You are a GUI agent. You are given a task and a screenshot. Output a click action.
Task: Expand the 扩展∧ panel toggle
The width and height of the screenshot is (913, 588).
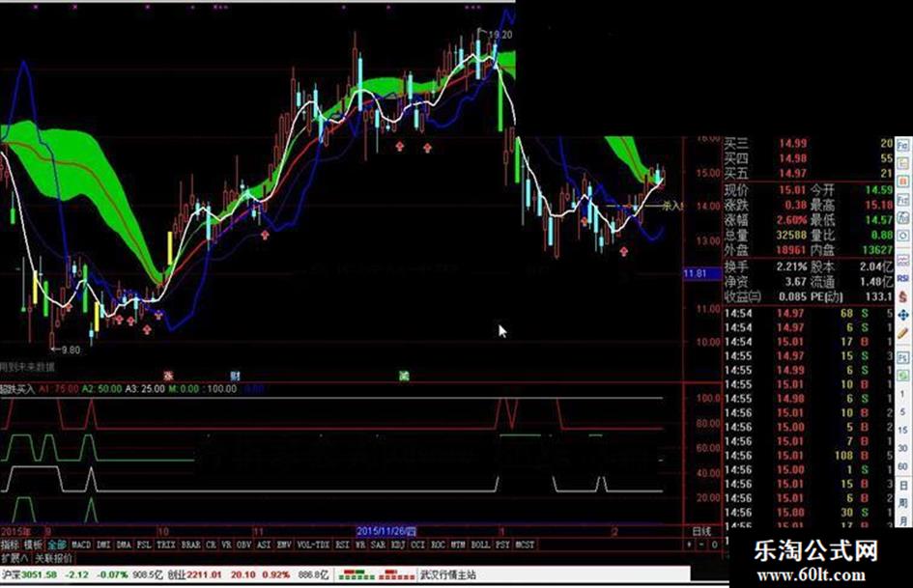click(14, 558)
